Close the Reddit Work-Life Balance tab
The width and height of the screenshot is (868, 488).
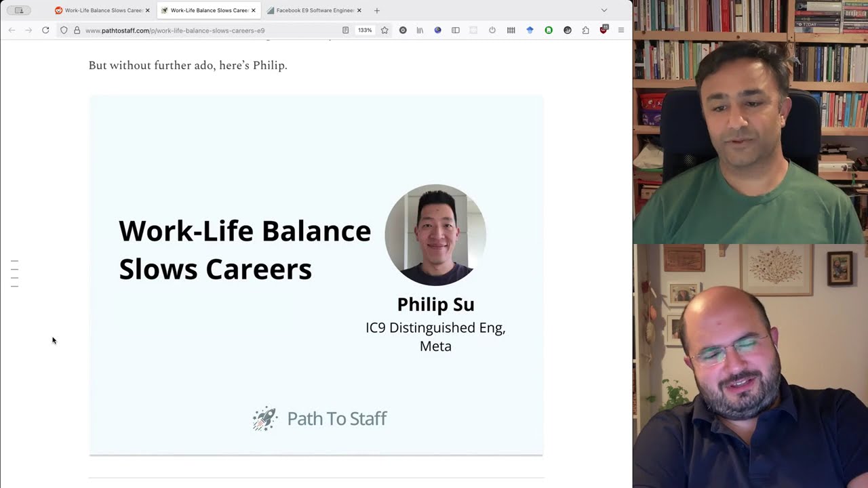click(147, 10)
